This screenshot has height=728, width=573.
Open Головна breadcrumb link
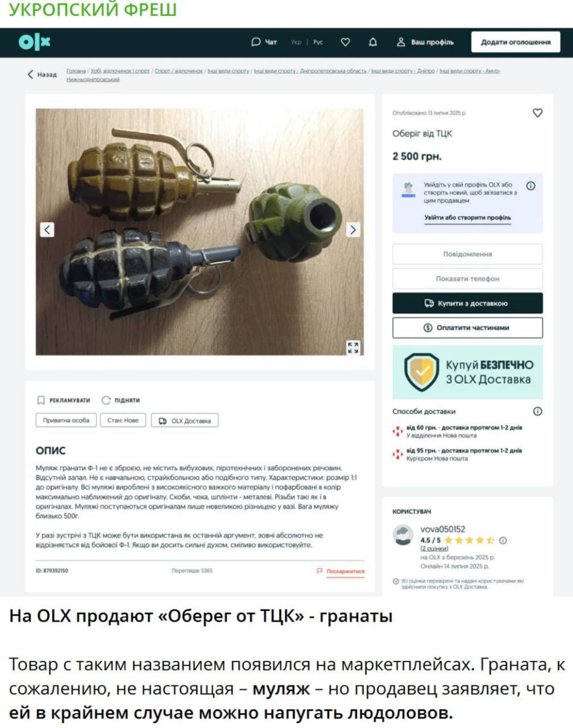(76, 71)
